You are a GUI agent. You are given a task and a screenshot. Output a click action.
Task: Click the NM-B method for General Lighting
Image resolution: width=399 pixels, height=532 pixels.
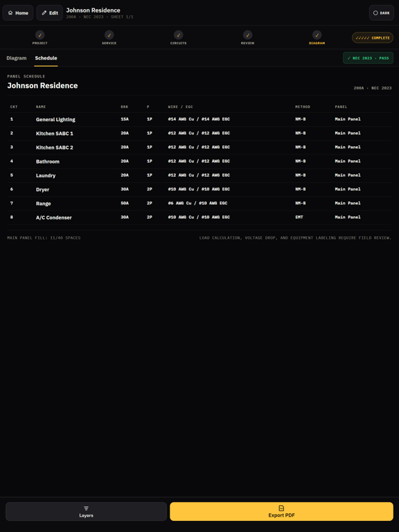pos(300,119)
